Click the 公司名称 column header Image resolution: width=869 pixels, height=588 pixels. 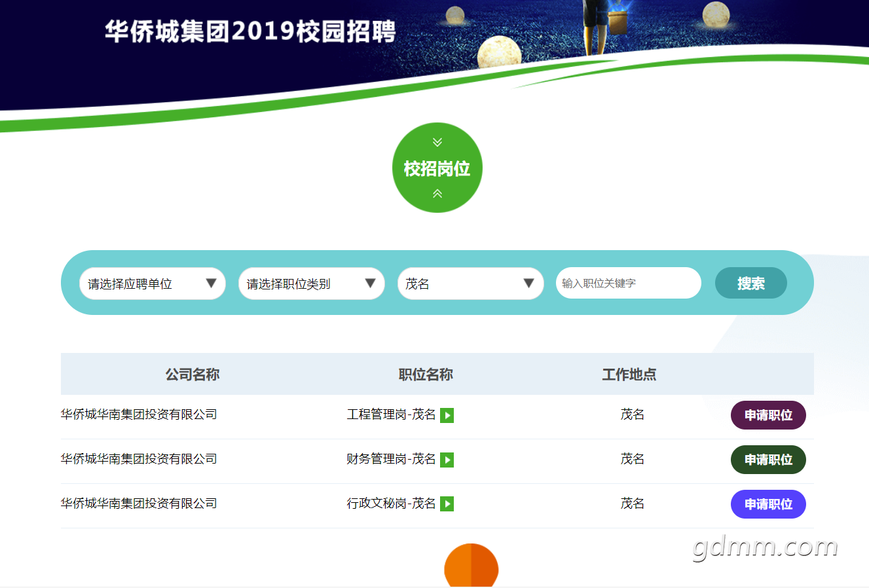coord(193,375)
